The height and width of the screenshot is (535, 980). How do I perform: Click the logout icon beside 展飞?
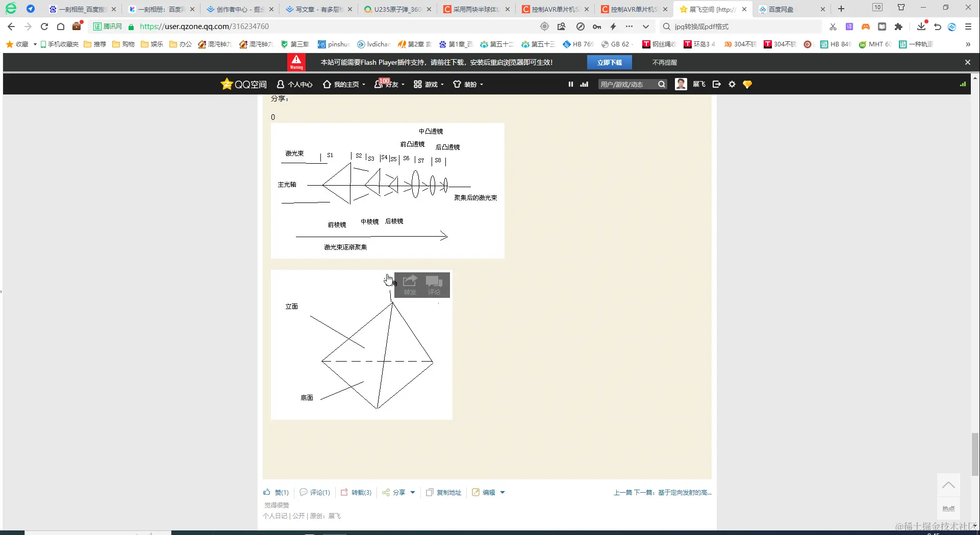click(716, 84)
